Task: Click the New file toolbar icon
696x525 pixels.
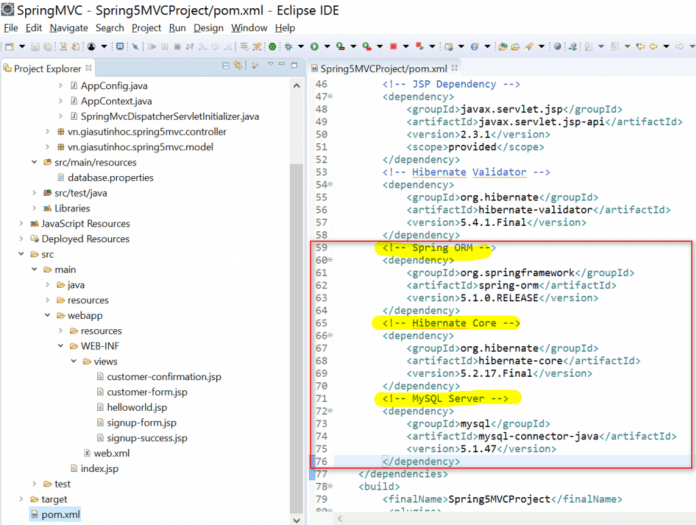Action: [9, 46]
